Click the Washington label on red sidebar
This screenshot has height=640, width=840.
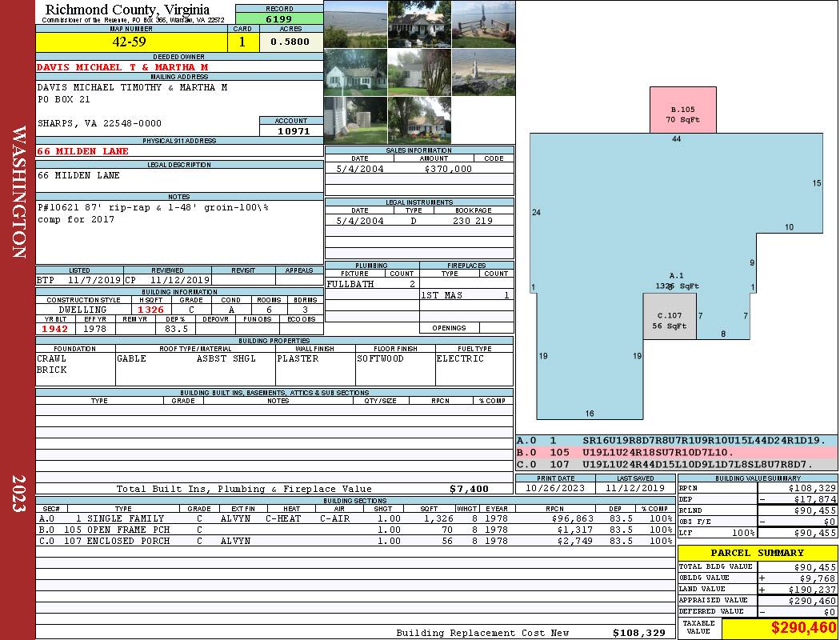pyautogui.click(x=20, y=192)
